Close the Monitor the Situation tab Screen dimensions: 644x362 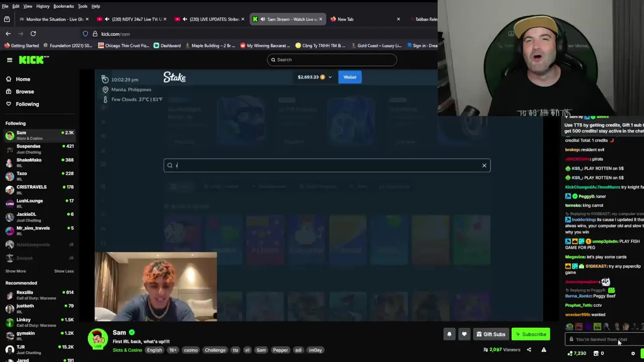click(87, 19)
